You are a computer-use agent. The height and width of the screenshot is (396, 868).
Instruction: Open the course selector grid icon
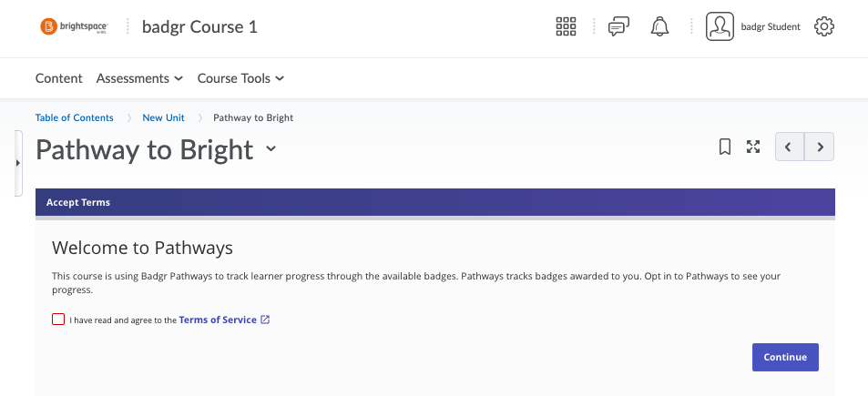566,26
